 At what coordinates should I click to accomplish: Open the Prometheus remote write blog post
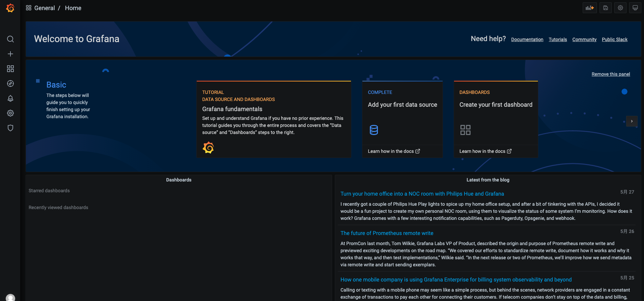pyautogui.click(x=387, y=233)
